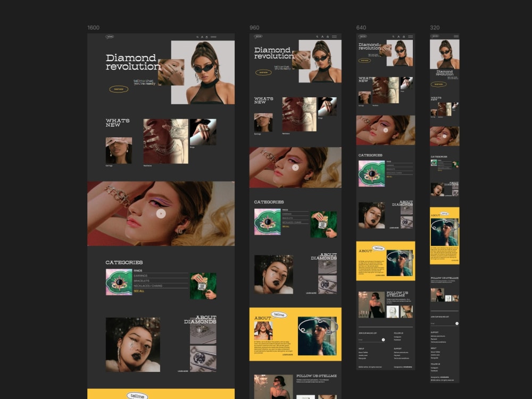This screenshot has width=532, height=399.
Task: Click the Facebook link in the 640 footer
Action: tap(397, 339)
